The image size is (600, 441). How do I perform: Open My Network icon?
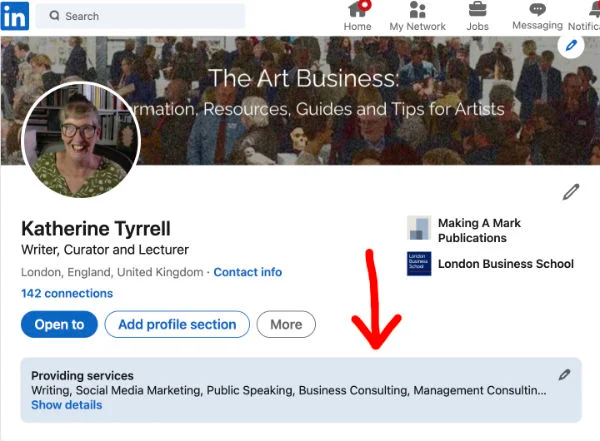418,10
